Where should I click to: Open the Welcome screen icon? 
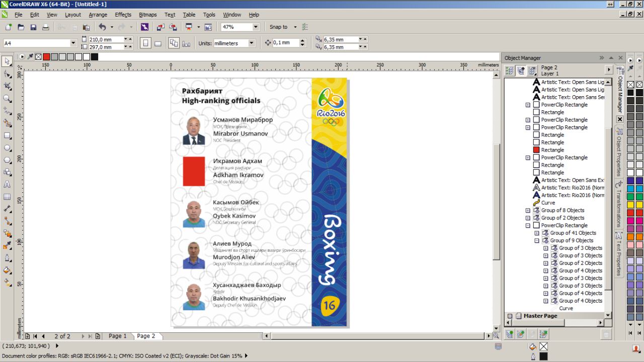tap(208, 27)
